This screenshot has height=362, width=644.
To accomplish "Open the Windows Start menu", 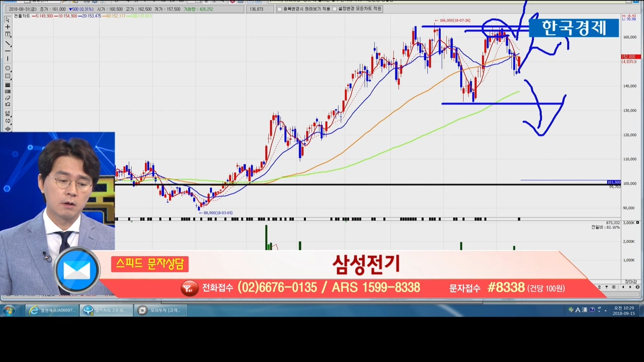I will 9,310.
